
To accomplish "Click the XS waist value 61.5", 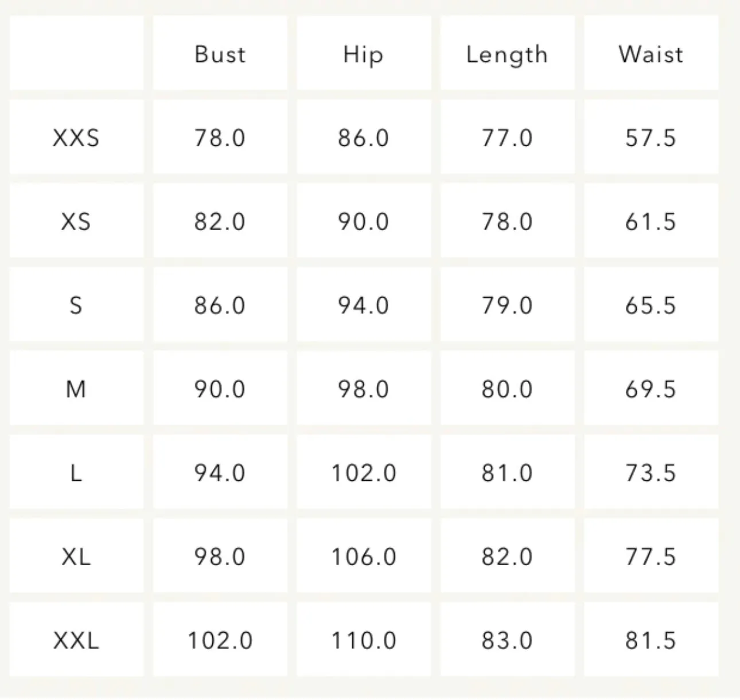I will coord(651,221).
